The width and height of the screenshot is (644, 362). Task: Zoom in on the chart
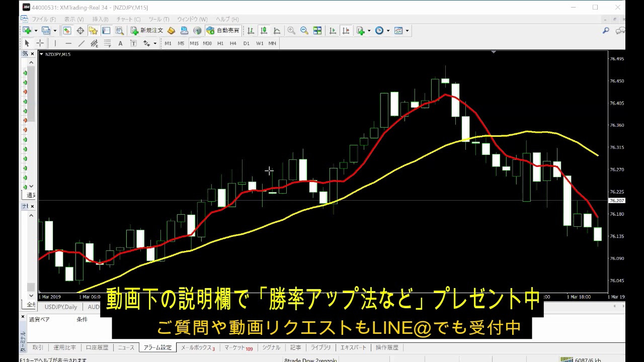pyautogui.click(x=291, y=31)
